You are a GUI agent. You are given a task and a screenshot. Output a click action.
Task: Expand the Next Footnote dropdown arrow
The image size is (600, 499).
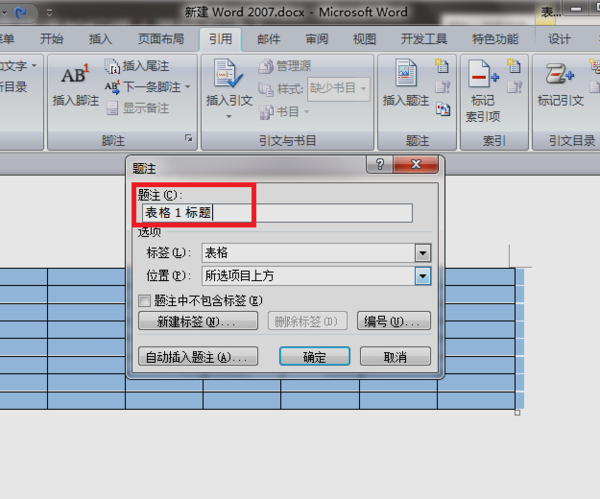(188, 87)
